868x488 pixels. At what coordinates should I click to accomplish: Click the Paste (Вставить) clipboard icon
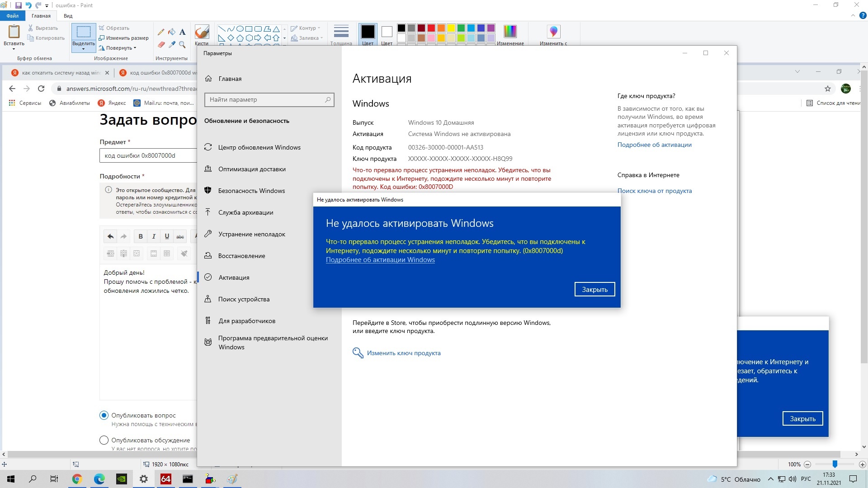pyautogui.click(x=14, y=32)
